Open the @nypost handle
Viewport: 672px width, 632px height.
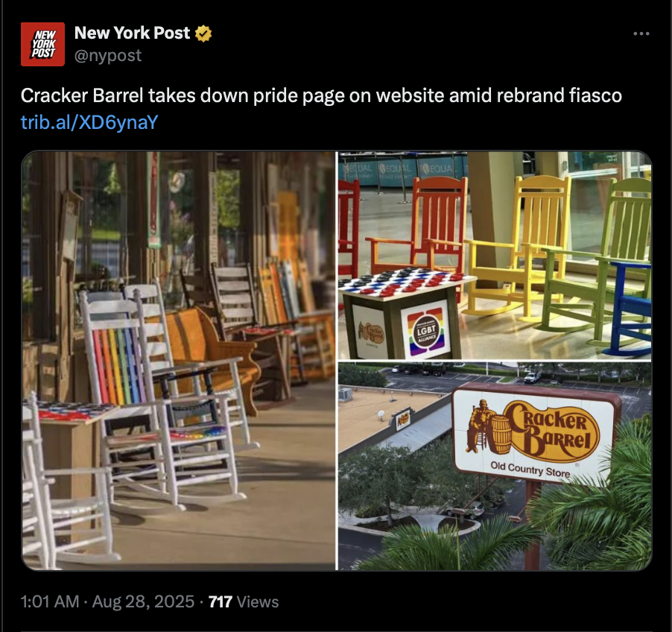click(107, 56)
